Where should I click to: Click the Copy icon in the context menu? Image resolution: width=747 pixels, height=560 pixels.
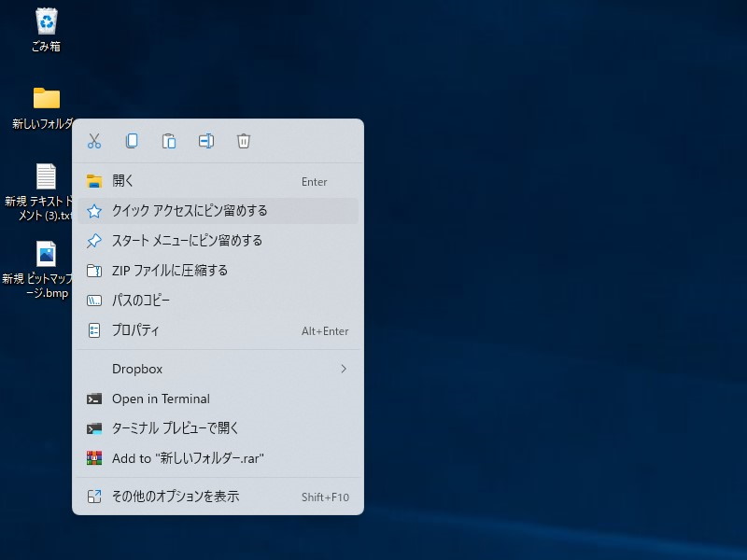(132, 140)
